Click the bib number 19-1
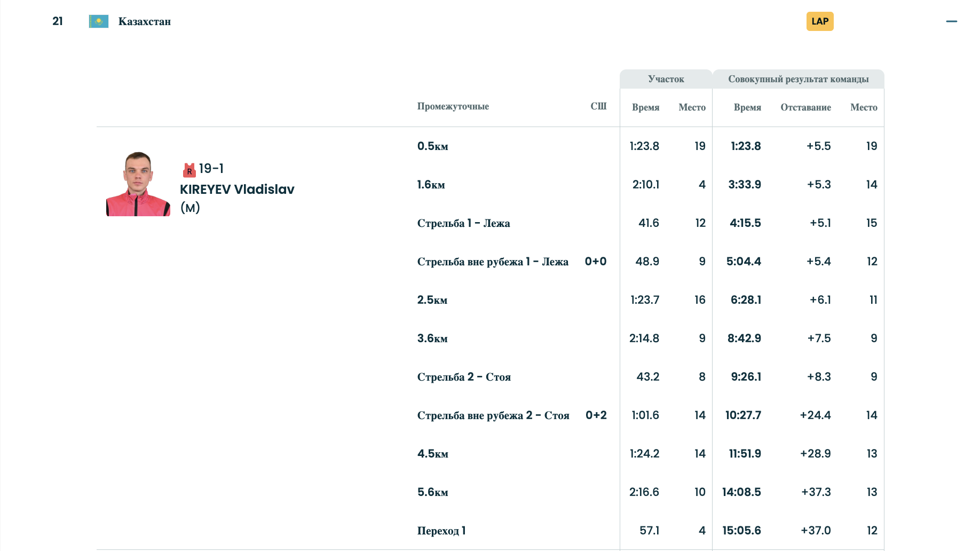Image resolution: width=980 pixels, height=551 pixels. click(x=211, y=169)
